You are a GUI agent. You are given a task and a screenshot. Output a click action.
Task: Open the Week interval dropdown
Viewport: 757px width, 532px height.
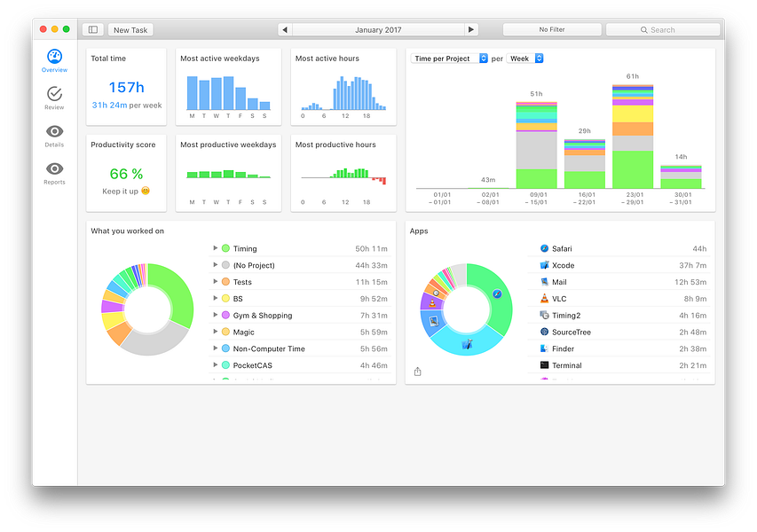point(524,59)
